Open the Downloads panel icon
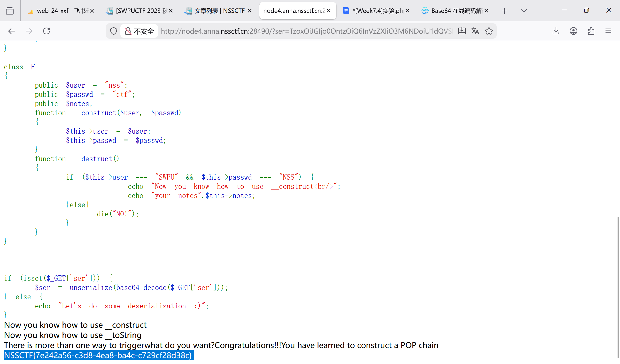Image resolution: width=620 pixels, height=364 pixels. click(x=556, y=31)
